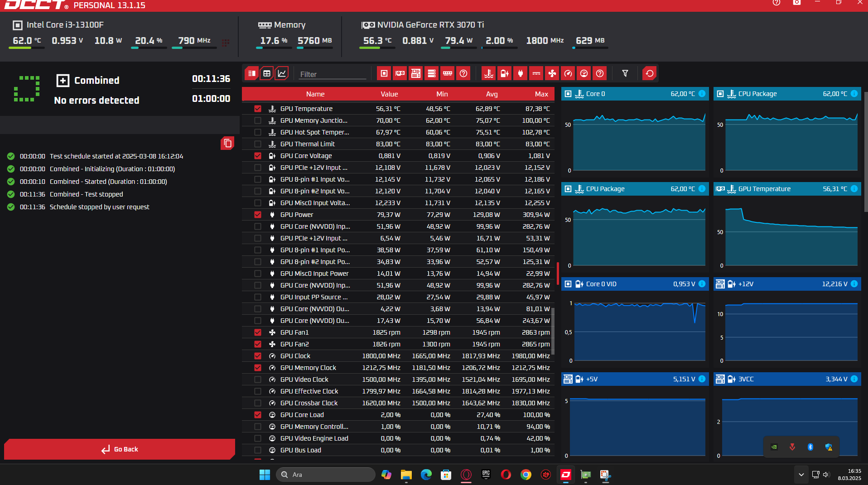Uncheck the GPU Core Voltage checkbox
868x485 pixels.
point(258,156)
